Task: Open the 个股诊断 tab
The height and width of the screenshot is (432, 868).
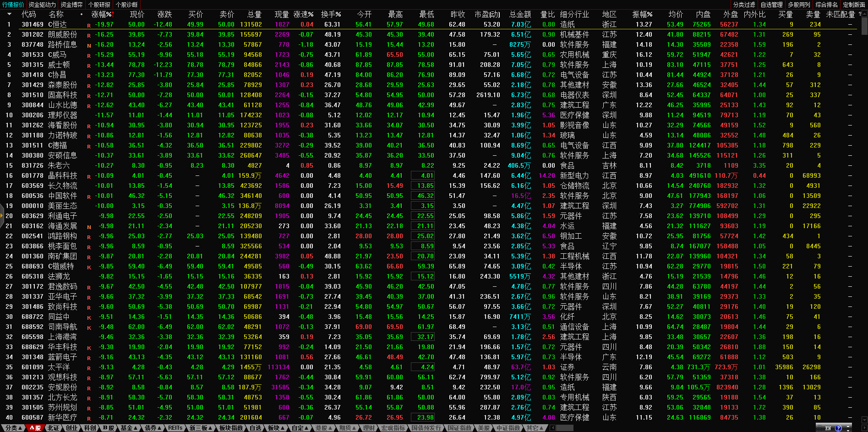Action: pyautogui.click(x=127, y=5)
